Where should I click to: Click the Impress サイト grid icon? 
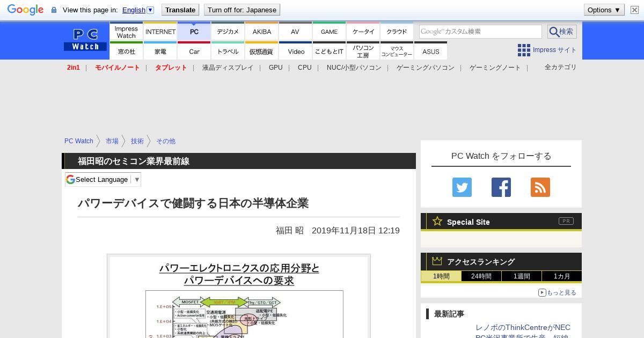(524, 50)
